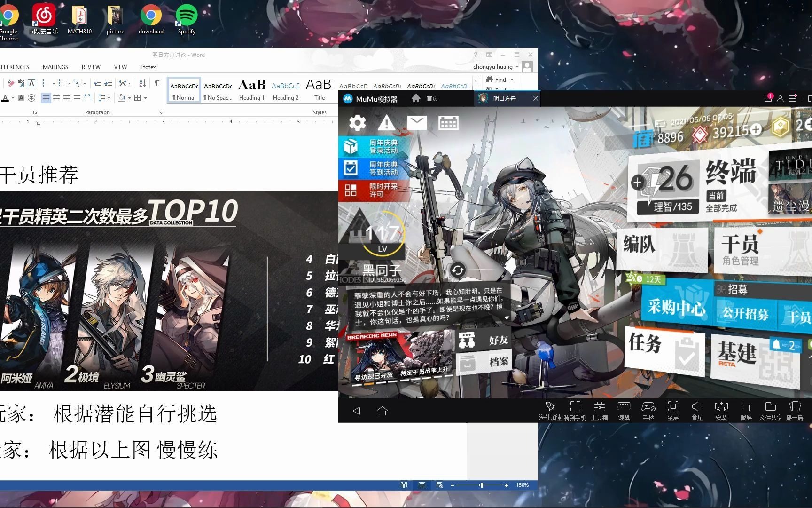Click the swap assistant refresh icon
The height and width of the screenshot is (508, 812).
pos(458,270)
